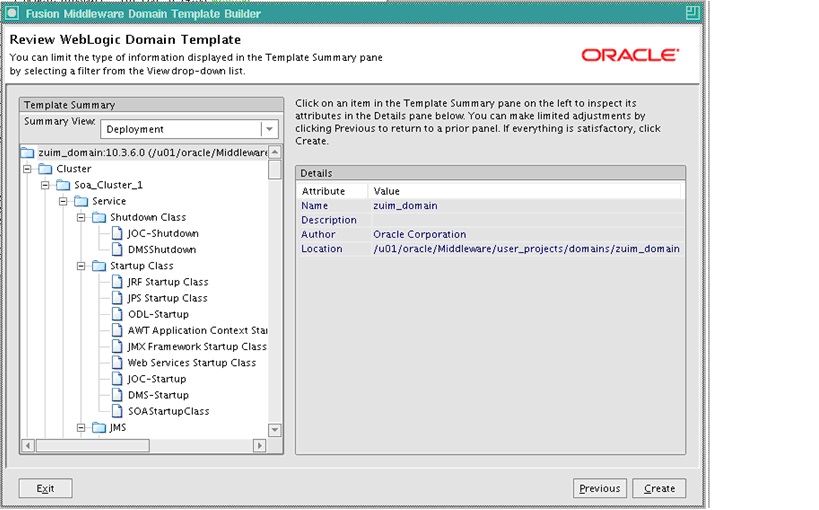This screenshot has height=510, width=819.
Task: Select the JOC-Startup tree entry
Action: (157, 379)
